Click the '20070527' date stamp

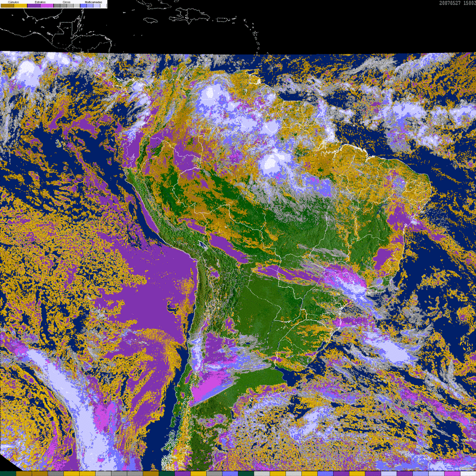450,3
